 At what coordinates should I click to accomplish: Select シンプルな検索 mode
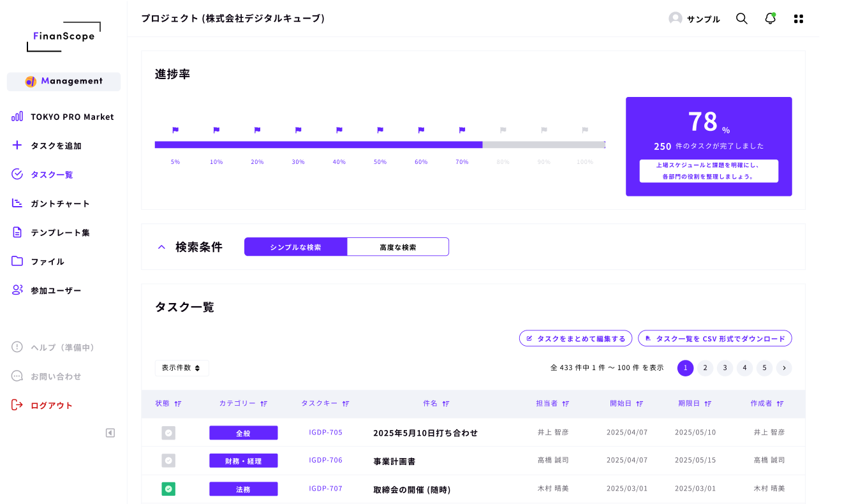295,247
